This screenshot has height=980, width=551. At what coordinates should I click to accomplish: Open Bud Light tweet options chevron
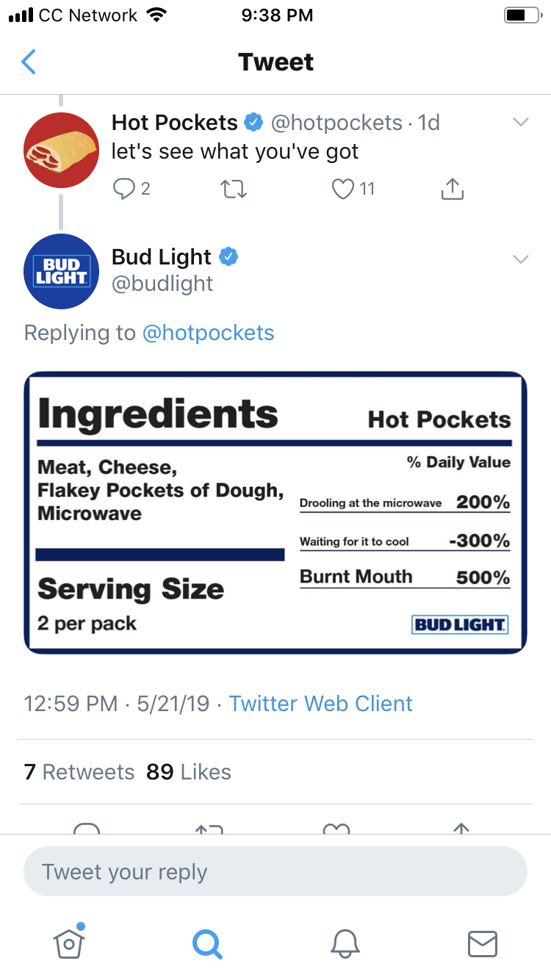click(x=521, y=259)
